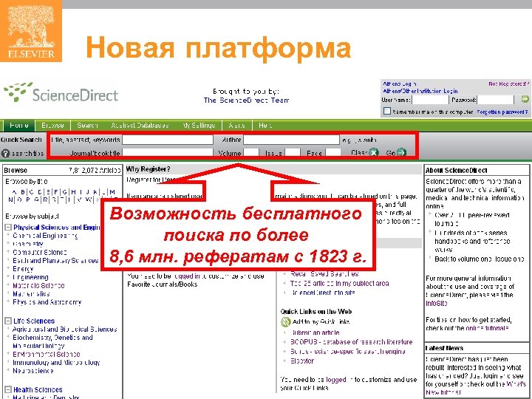Click the Add to my Quick Links icon
Screen dimensions: 532x399
[x=286, y=321]
